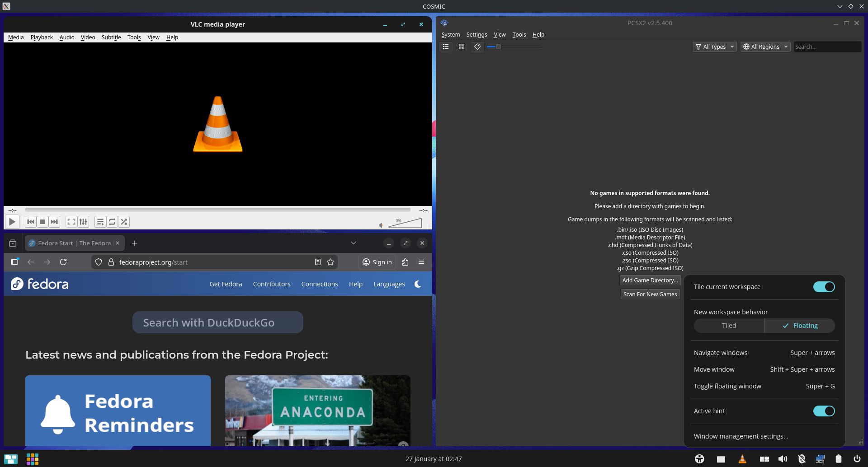Open the COSMIC applications launcher grid
Image resolution: width=868 pixels, height=467 pixels.
click(33, 459)
